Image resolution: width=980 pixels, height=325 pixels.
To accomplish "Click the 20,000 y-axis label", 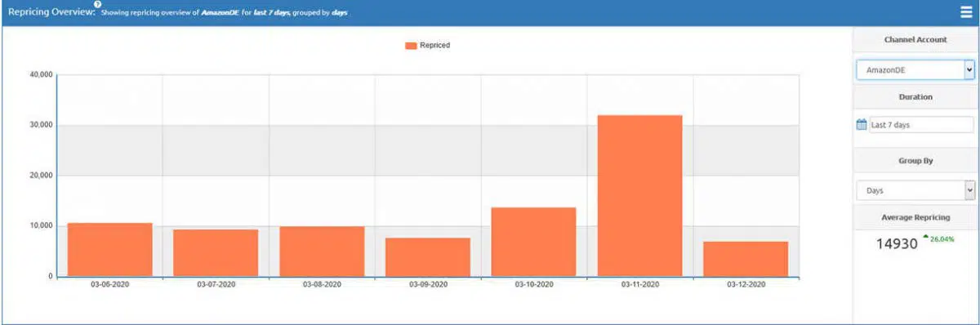I will (x=41, y=176).
